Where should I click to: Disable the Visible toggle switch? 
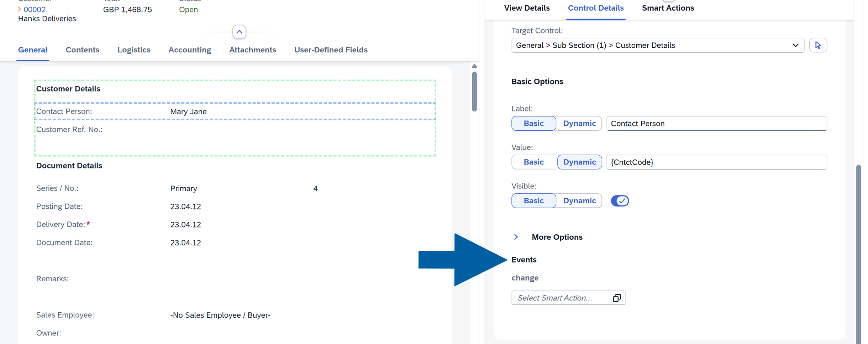click(620, 200)
